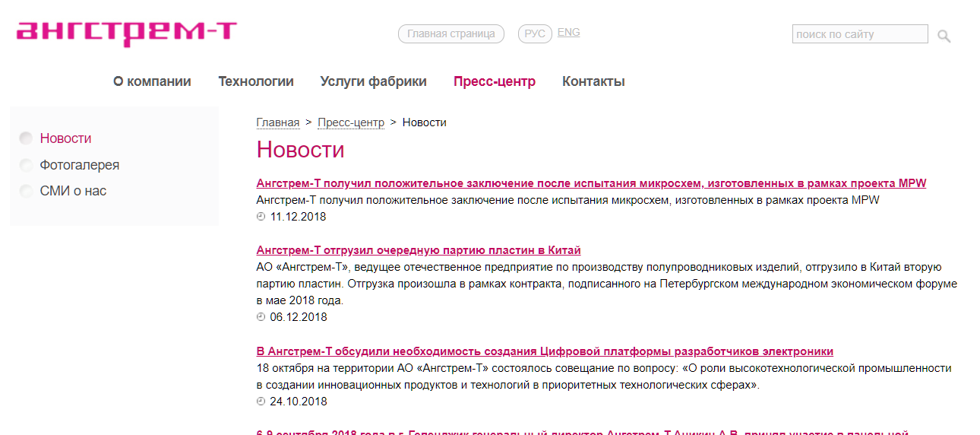Click the Новости breadcrumb text
The image size is (980, 435).
coord(425,122)
